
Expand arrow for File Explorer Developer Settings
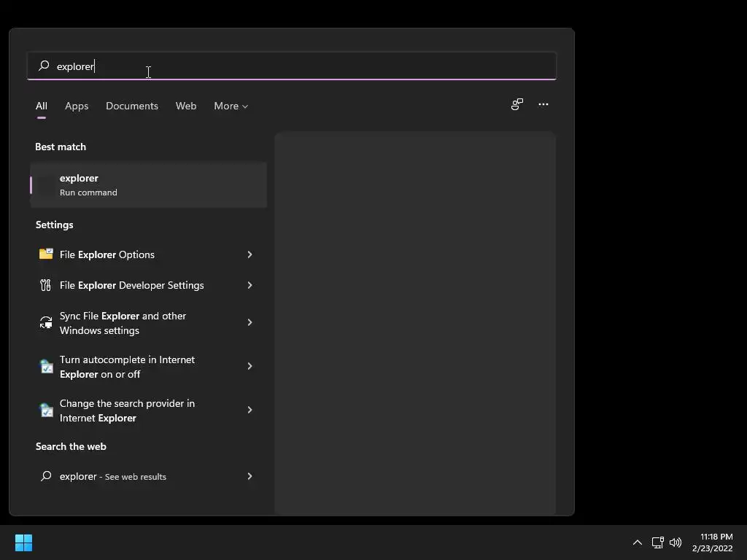point(249,285)
